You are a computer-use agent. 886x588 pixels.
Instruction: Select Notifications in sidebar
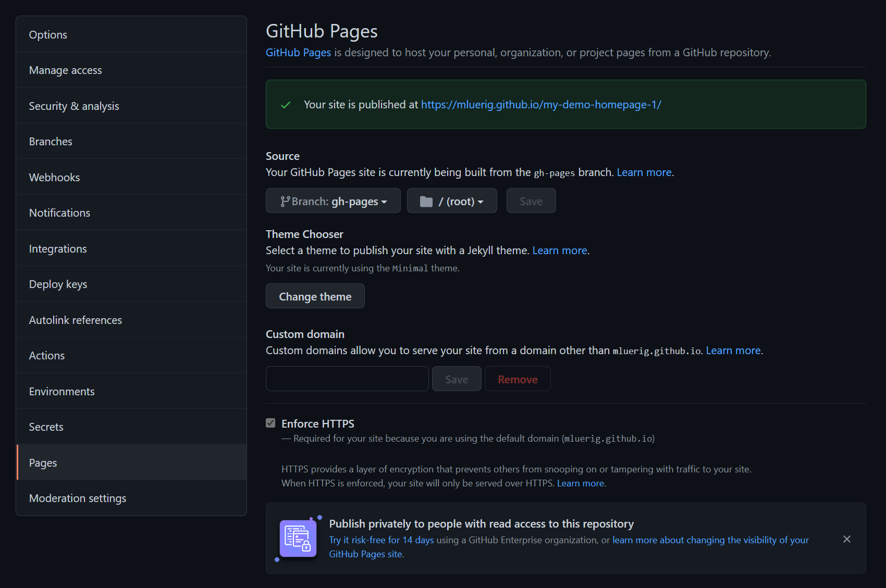[131, 213]
